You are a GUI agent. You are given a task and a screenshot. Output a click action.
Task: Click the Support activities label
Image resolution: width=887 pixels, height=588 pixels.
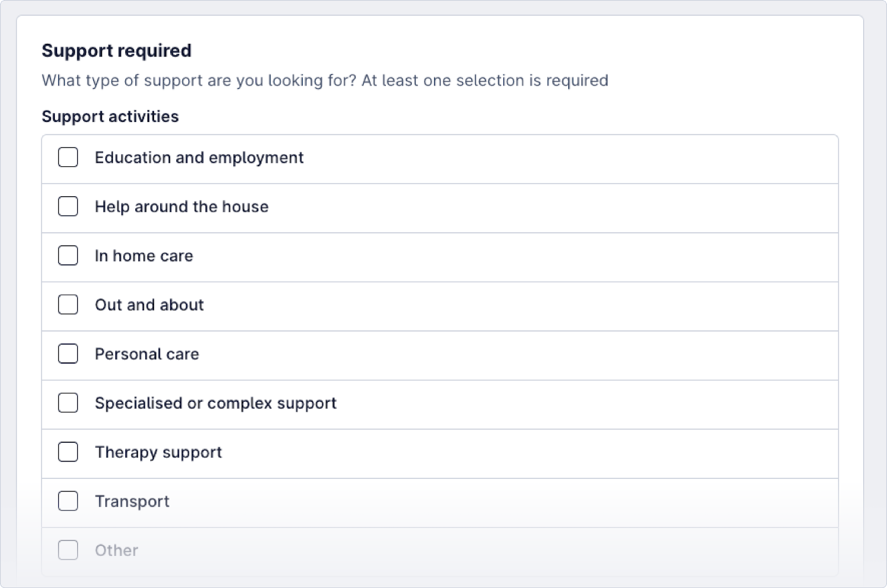(x=110, y=116)
